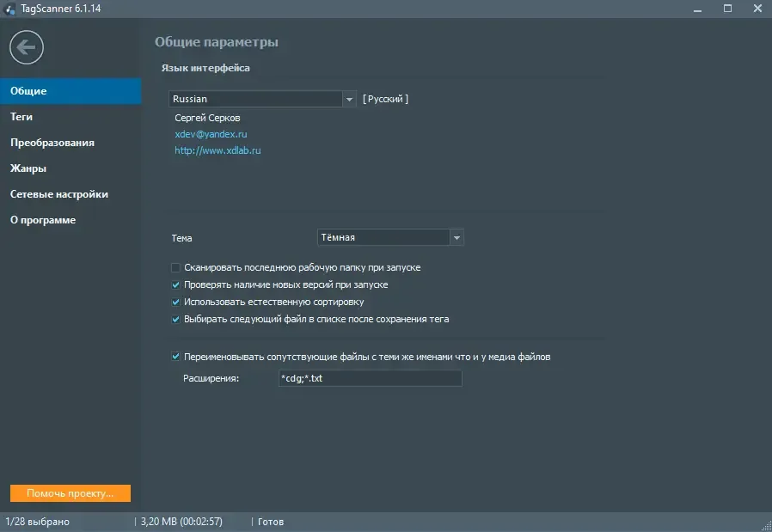
Task: Uncheck Выбирать следующий файл после сохранения тега
Action: (x=175, y=319)
